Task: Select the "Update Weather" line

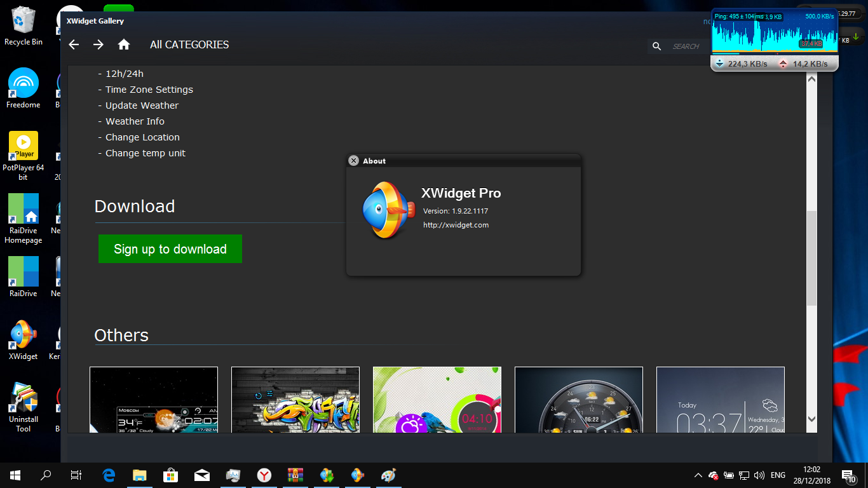Action: (139, 105)
